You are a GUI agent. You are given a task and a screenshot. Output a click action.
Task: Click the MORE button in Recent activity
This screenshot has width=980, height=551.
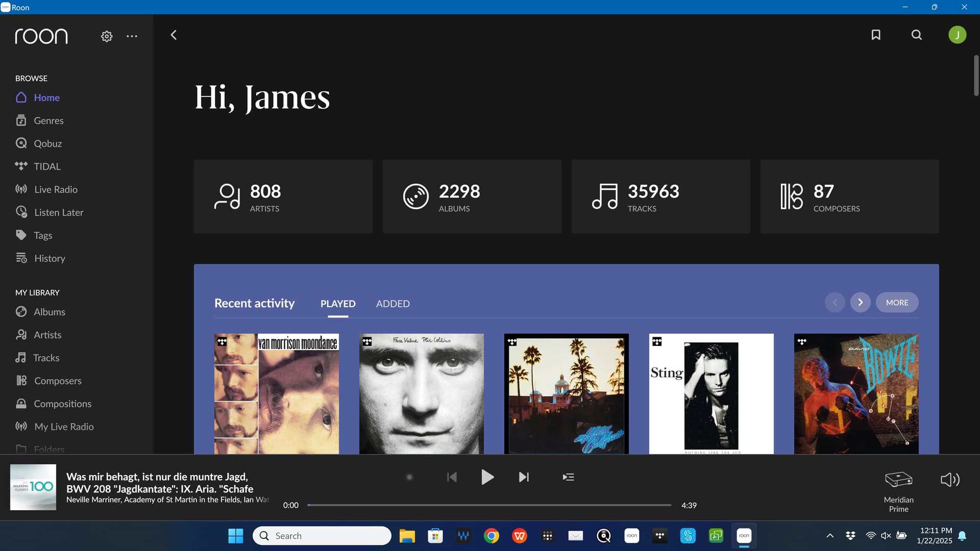coord(897,303)
